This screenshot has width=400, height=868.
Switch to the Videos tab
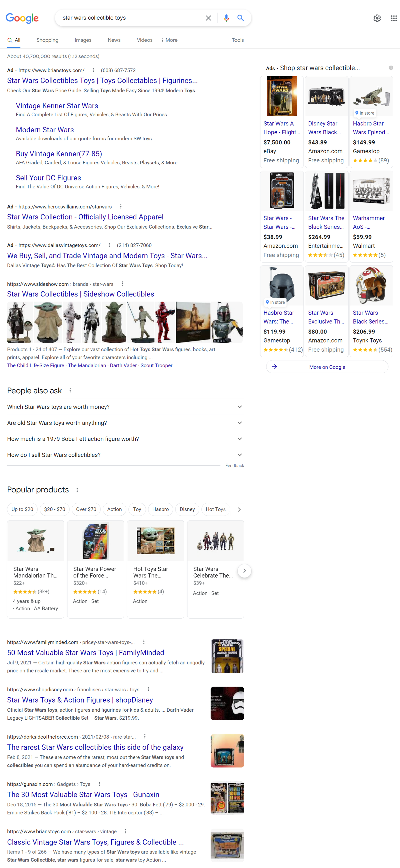click(x=144, y=40)
